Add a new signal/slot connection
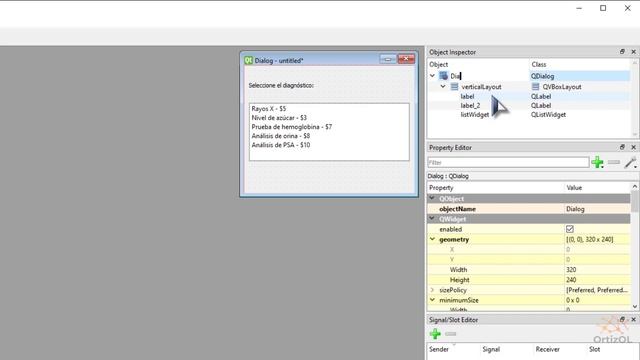Screen dimensions: 640x360 (x=435, y=334)
